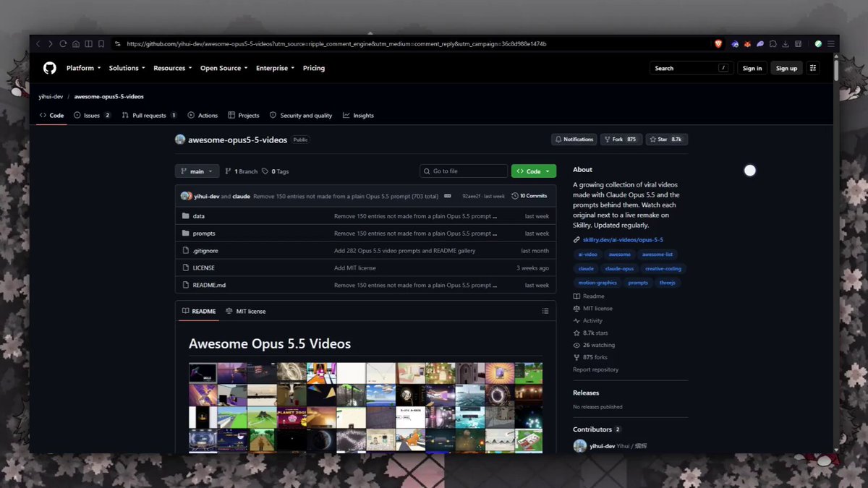The width and height of the screenshot is (868, 488).
Task: Open the Report repository link
Action: pyautogui.click(x=595, y=369)
